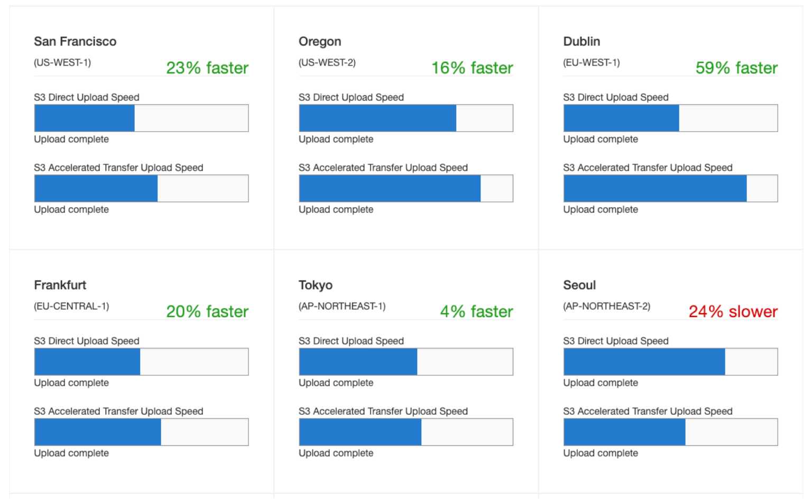Viewport: 812px width, 504px height.
Task: Select the San Francisco region heading
Action: 75,41
